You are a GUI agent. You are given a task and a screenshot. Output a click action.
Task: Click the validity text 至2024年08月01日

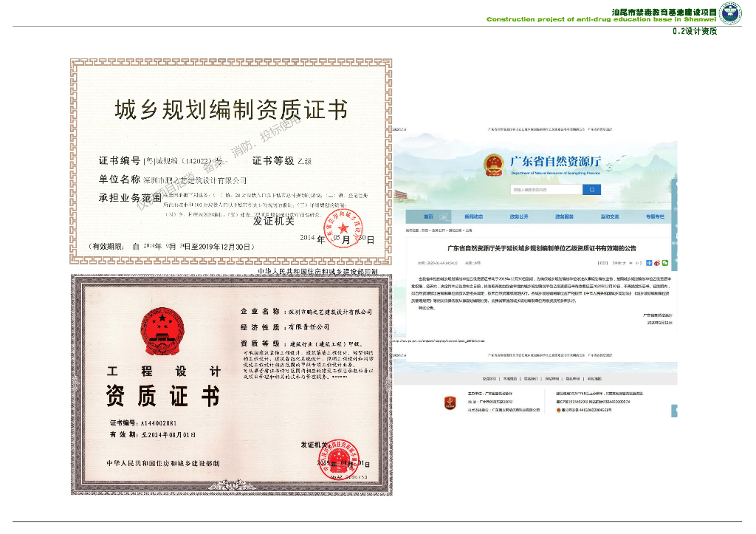(168, 434)
